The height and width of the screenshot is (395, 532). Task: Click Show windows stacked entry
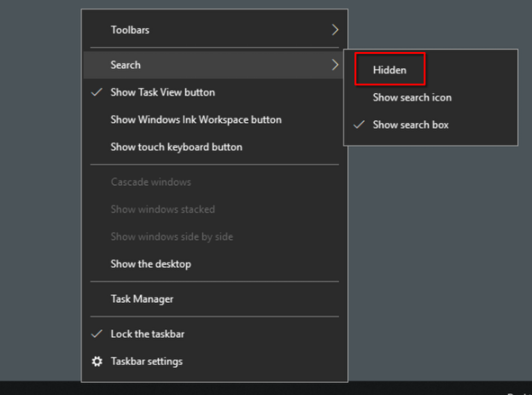pos(214,209)
